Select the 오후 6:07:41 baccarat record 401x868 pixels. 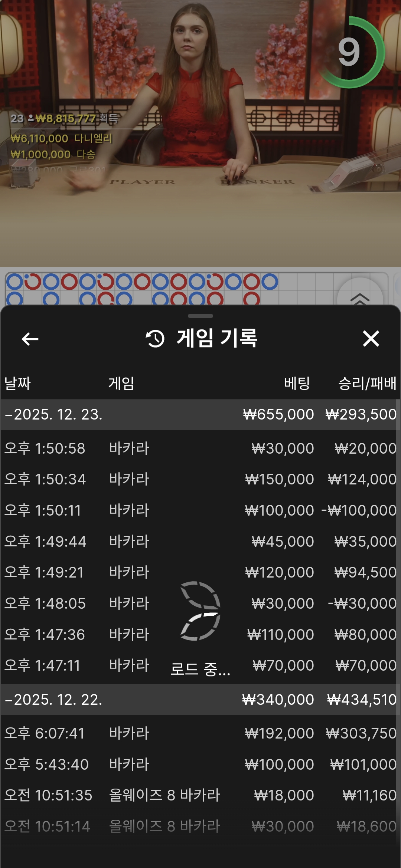pos(200,733)
